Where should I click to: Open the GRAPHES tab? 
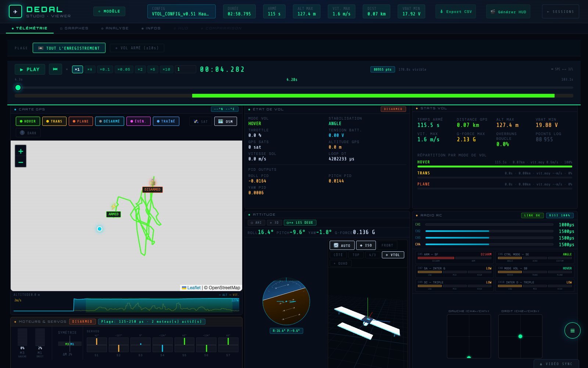click(74, 28)
